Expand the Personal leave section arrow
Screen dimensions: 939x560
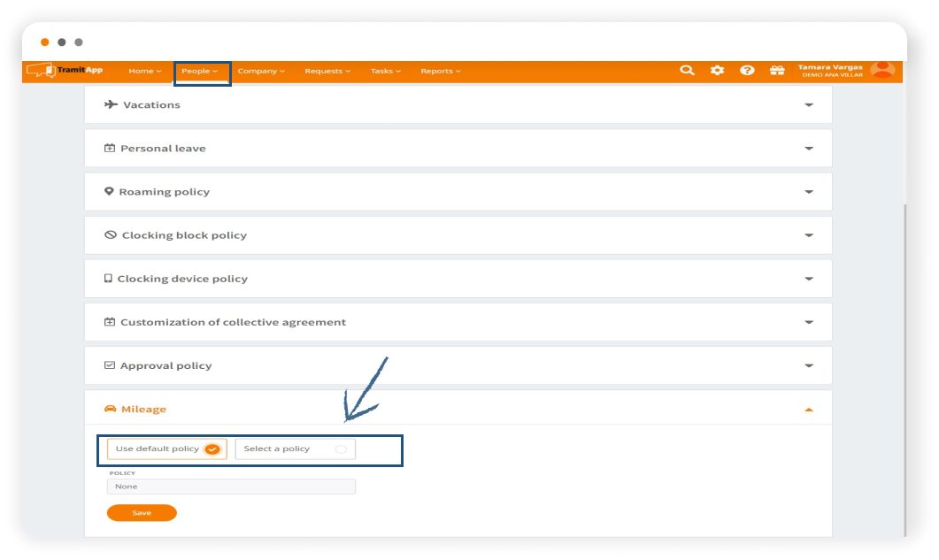tap(808, 149)
